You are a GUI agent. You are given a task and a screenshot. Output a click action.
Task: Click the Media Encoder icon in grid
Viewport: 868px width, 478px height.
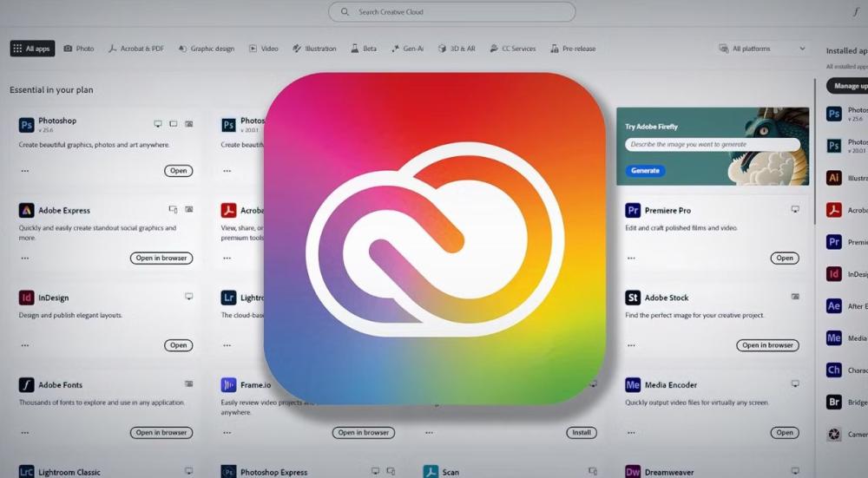[x=633, y=384]
